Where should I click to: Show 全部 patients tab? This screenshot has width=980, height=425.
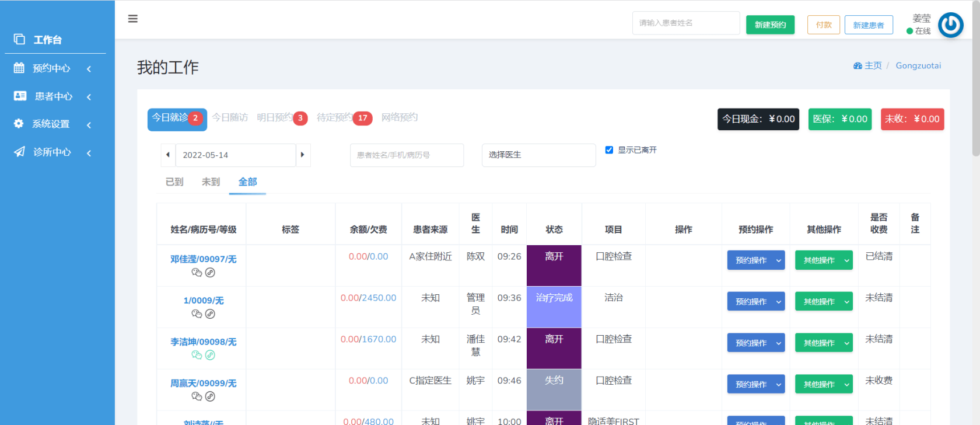tap(247, 182)
